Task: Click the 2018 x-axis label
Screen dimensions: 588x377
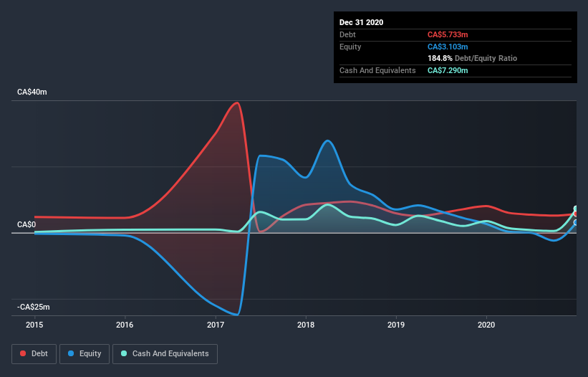Action: [306, 325]
